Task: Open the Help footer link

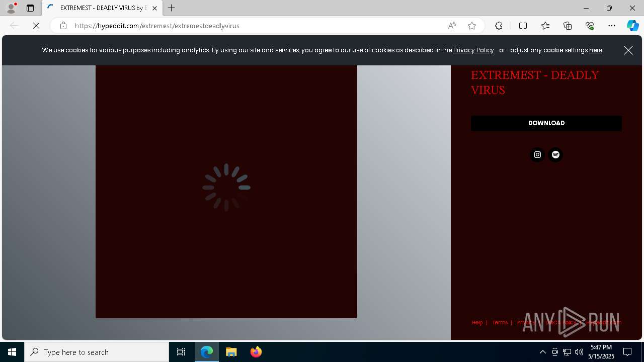Action: pyautogui.click(x=477, y=323)
